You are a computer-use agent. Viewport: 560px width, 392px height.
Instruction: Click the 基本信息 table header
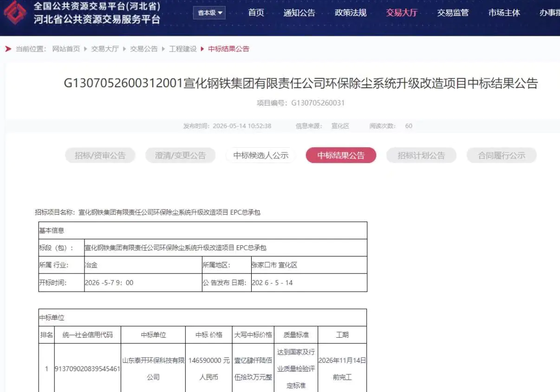(203, 230)
